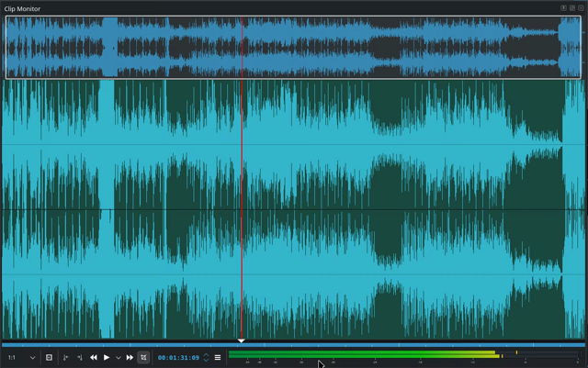Click the set zone in-point icon
The image size is (588, 368).
click(65, 357)
